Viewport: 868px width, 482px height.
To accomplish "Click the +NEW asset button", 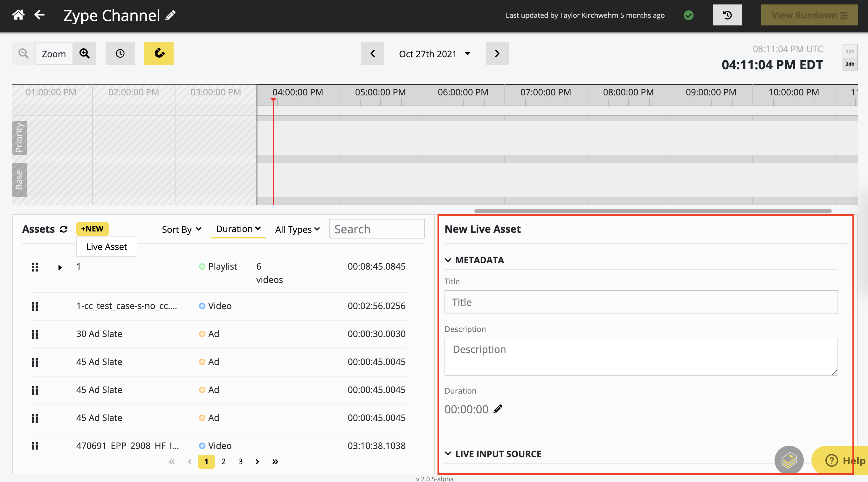I will click(x=92, y=229).
